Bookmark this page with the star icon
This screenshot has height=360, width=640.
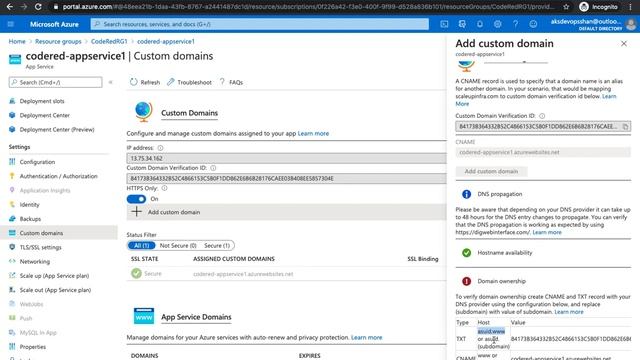pos(566,7)
